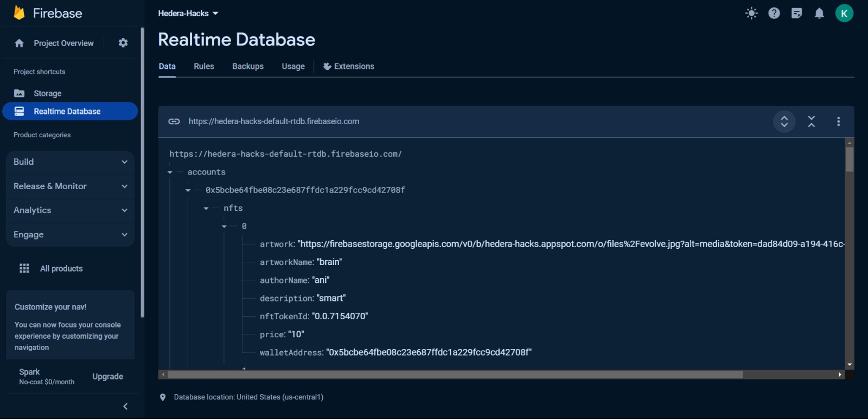Select authorName value "ani"
This screenshot has height=419, width=868.
tap(321, 280)
